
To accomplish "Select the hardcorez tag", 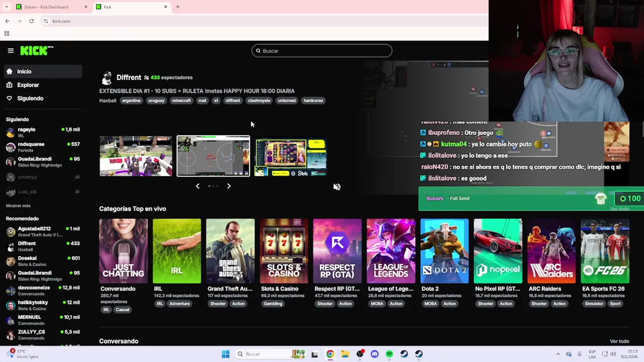I will (313, 101).
